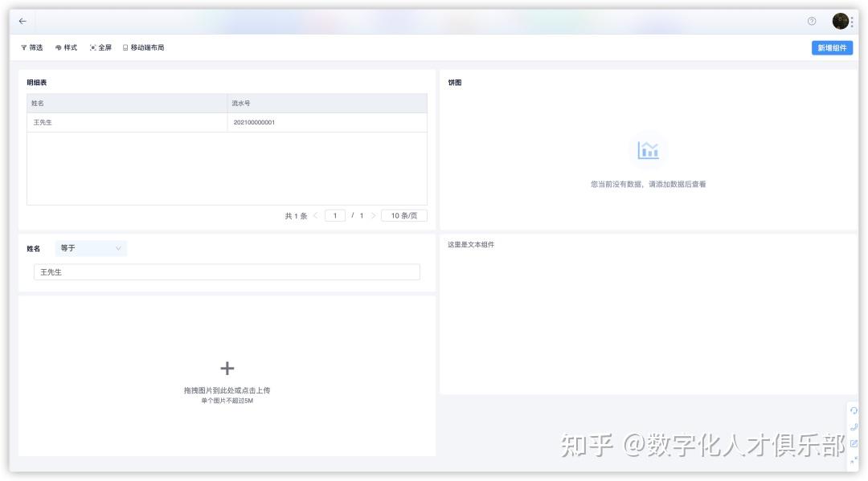Go to previous page arrow in pagination
The width and height of the screenshot is (868, 481).
click(x=316, y=216)
